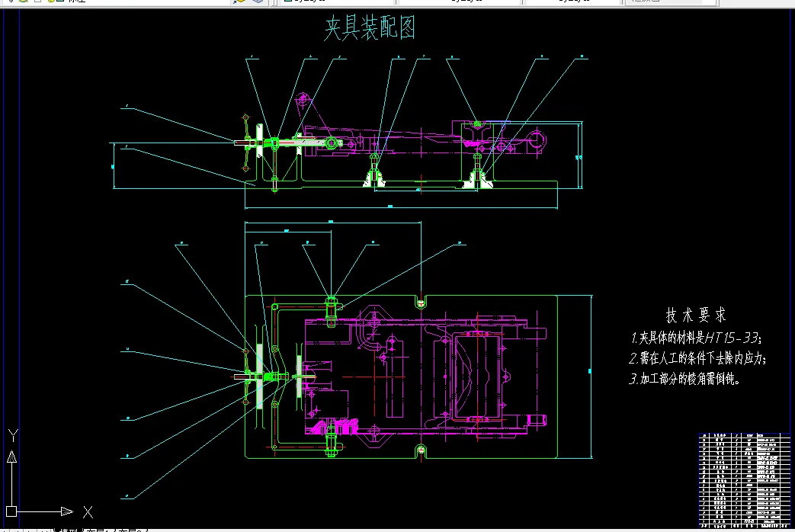Screen dimensions: 795x532
Task: Click the first-tab navigation arrow
Action: click(9, 528)
